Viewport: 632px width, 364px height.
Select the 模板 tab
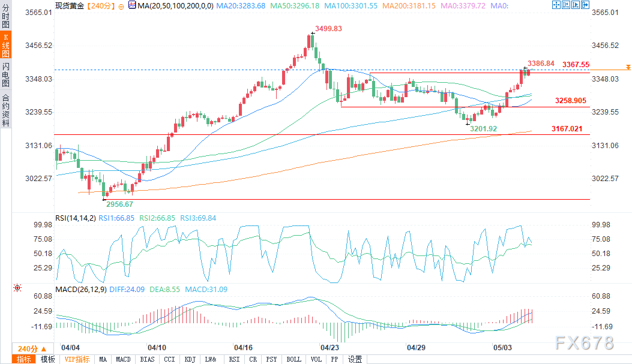47,359
